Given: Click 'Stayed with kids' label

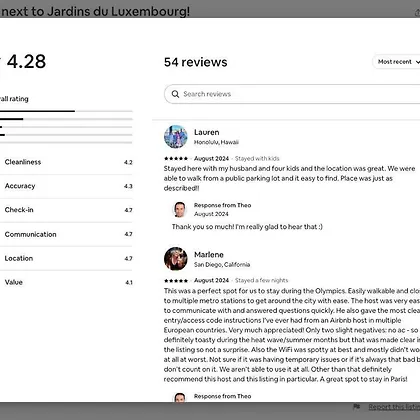Looking at the screenshot, I should 257,158.
